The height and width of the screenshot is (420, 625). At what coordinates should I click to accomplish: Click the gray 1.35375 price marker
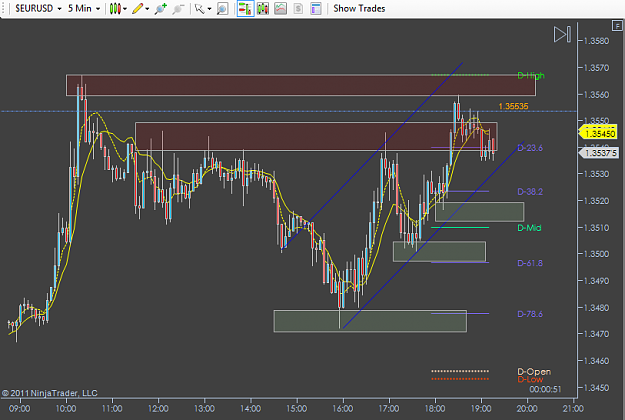[599, 153]
